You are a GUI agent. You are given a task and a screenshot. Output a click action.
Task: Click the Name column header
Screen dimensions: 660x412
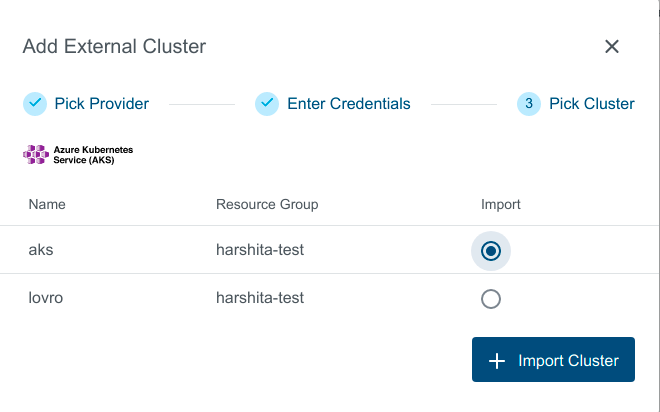[x=47, y=204]
